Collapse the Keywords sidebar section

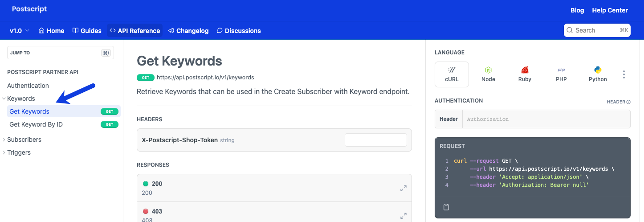[x=4, y=99]
